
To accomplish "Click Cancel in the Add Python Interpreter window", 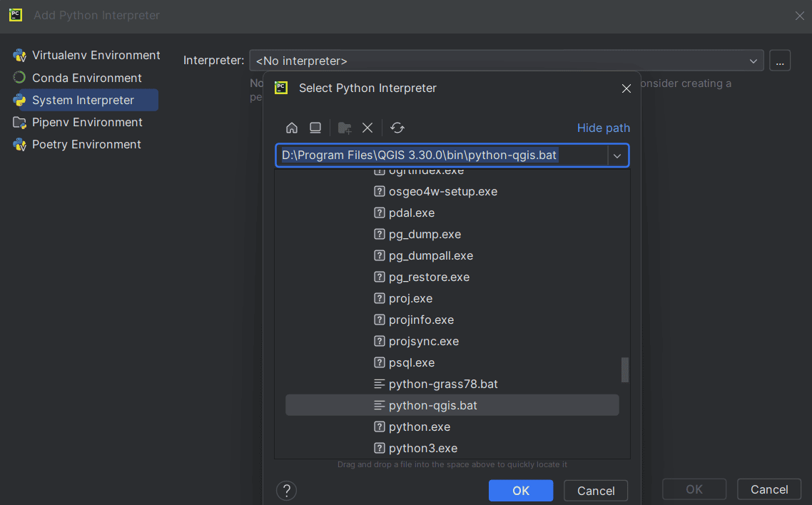I will [x=769, y=489].
